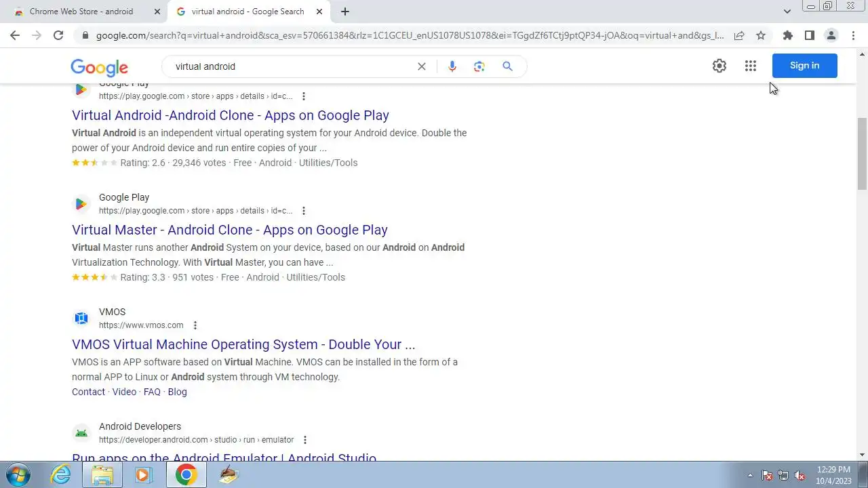Click the page vertical scrollbar thumb
This screenshot has width=868, height=488.
coord(862,153)
